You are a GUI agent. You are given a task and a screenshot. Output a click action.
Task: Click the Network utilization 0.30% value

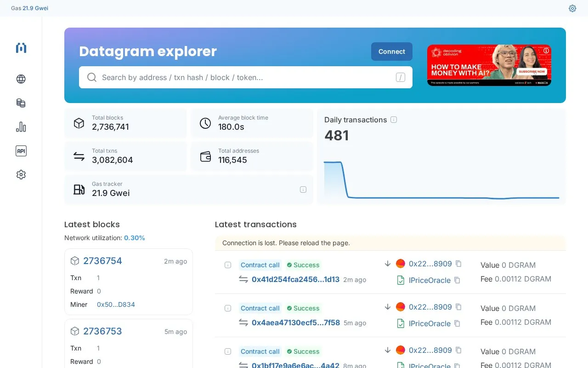(135, 238)
